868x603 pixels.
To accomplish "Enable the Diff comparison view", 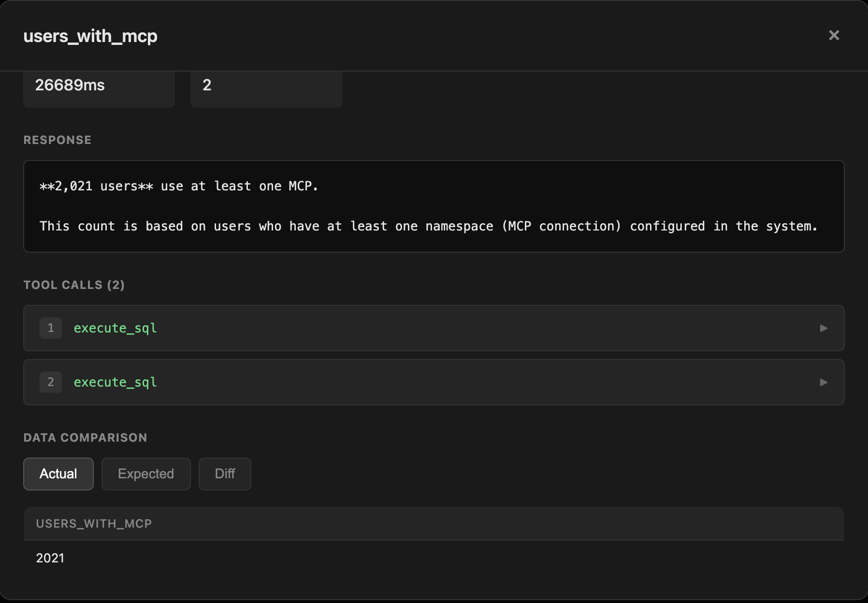I will click(224, 474).
